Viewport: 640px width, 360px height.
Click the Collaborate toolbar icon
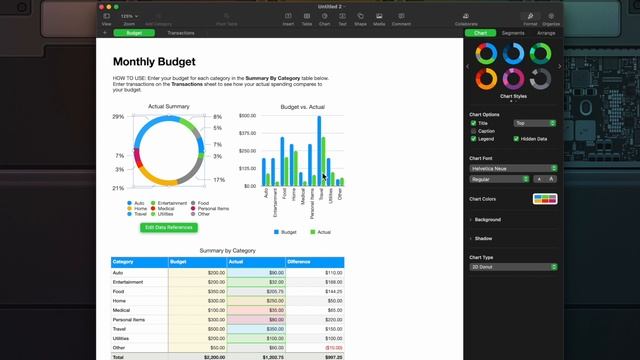466,16
